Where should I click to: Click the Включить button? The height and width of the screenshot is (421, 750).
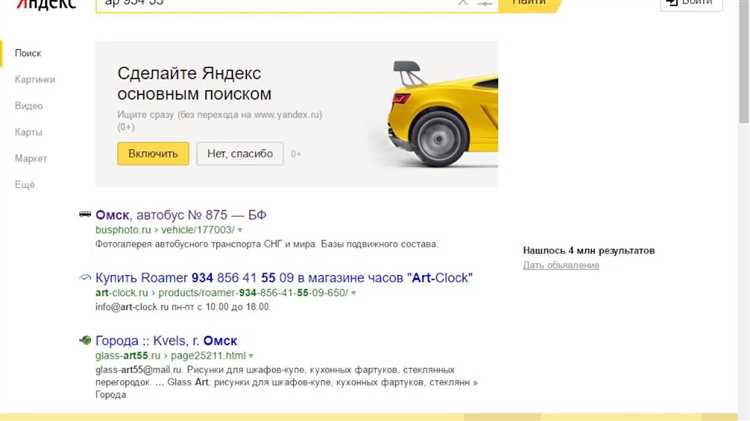[x=153, y=154]
